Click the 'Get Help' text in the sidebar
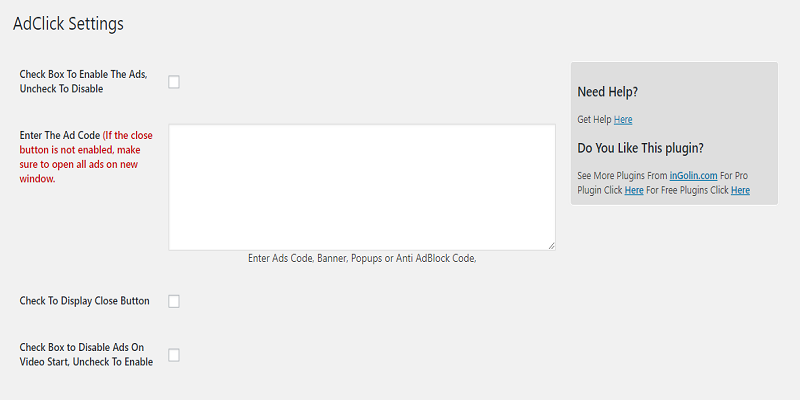This screenshot has height=400, width=800. click(594, 120)
